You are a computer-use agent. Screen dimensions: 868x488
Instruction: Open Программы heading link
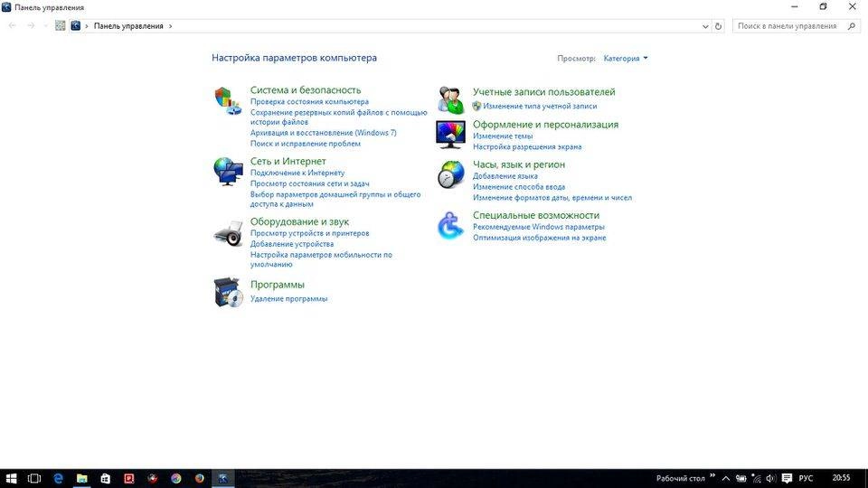point(278,285)
